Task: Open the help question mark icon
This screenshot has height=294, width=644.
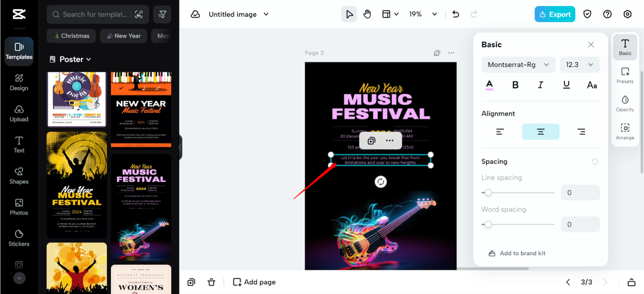Action: point(607,14)
